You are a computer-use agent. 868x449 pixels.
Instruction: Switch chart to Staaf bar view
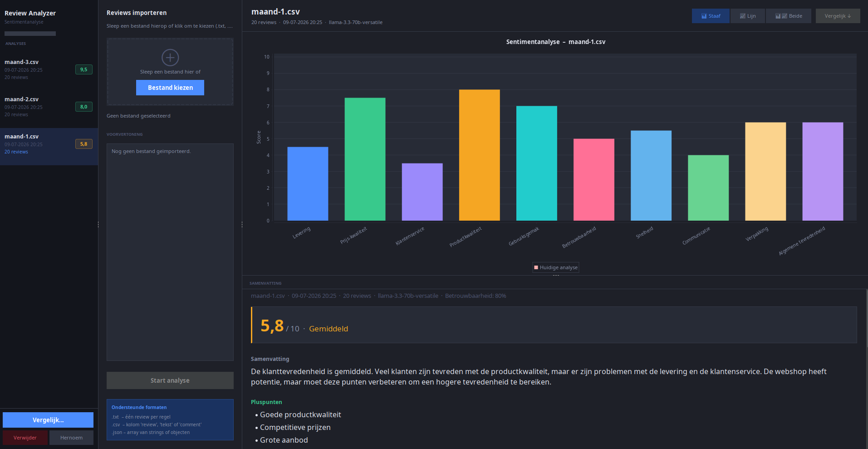point(711,16)
